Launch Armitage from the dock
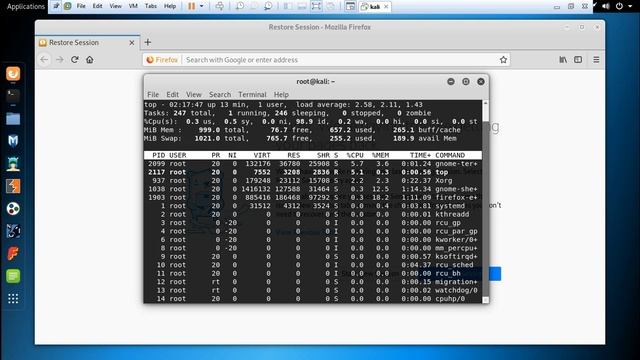 pos(13,164)
